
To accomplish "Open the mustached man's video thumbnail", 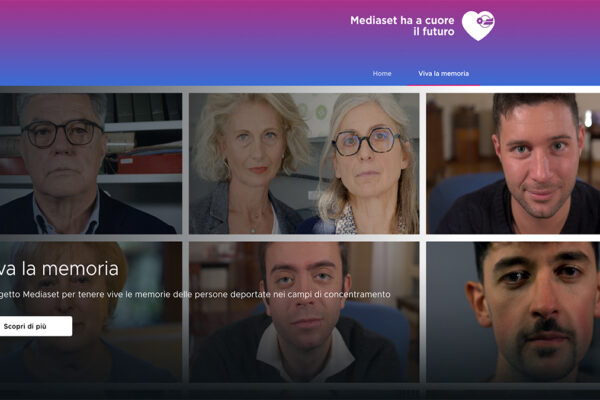I will [x=513, y=312].
